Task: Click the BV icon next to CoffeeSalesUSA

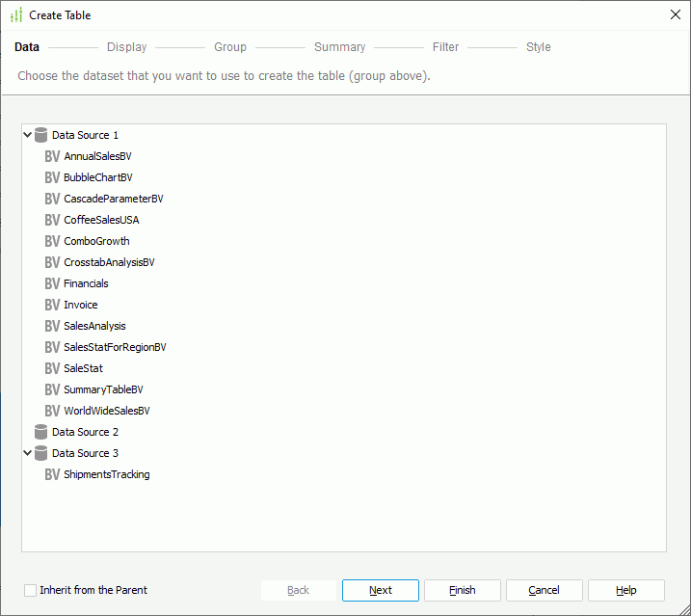Action: coord(52,220)
